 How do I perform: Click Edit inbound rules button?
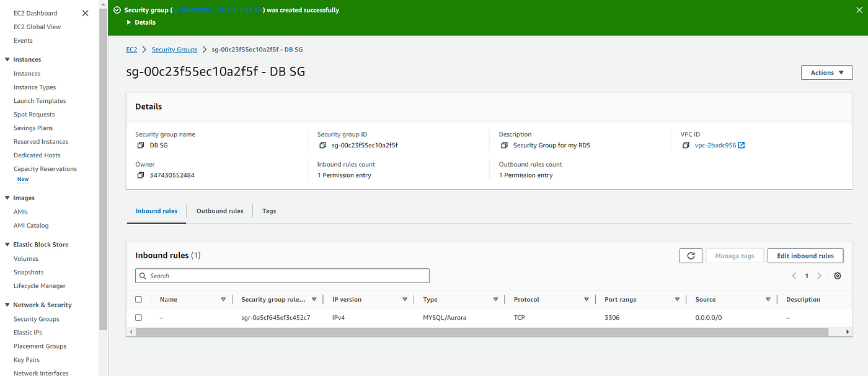click(x=805, y=256)
